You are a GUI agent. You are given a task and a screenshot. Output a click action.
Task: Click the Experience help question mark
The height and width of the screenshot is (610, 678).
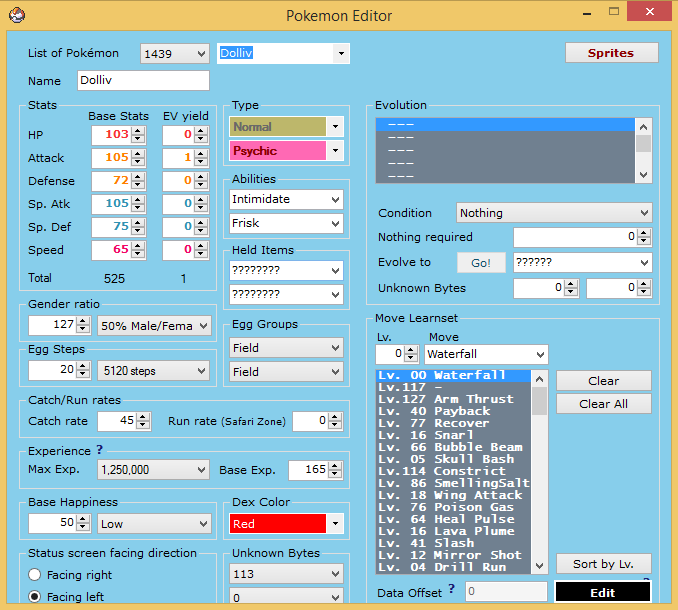99,450
